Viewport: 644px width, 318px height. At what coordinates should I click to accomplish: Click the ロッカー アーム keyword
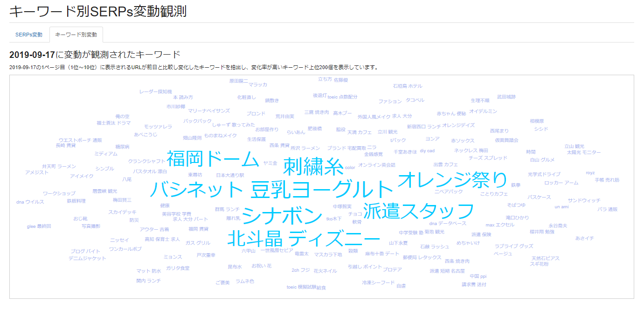pyautogui.click(x=561, y=183)
